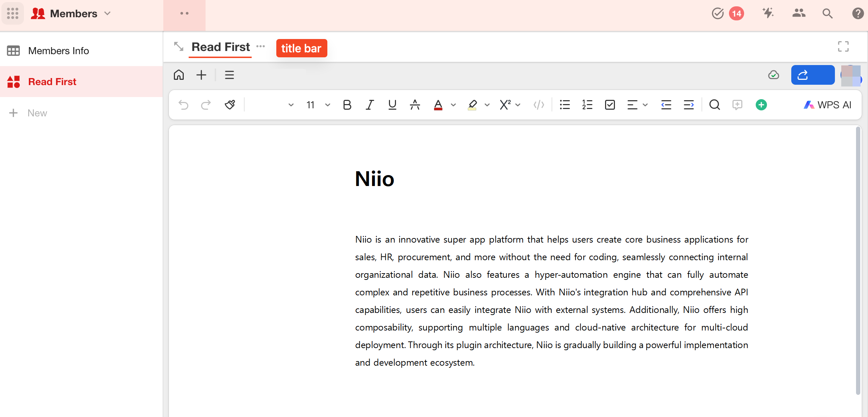
Task: Open the members people icon
Action: pos(799,13)
